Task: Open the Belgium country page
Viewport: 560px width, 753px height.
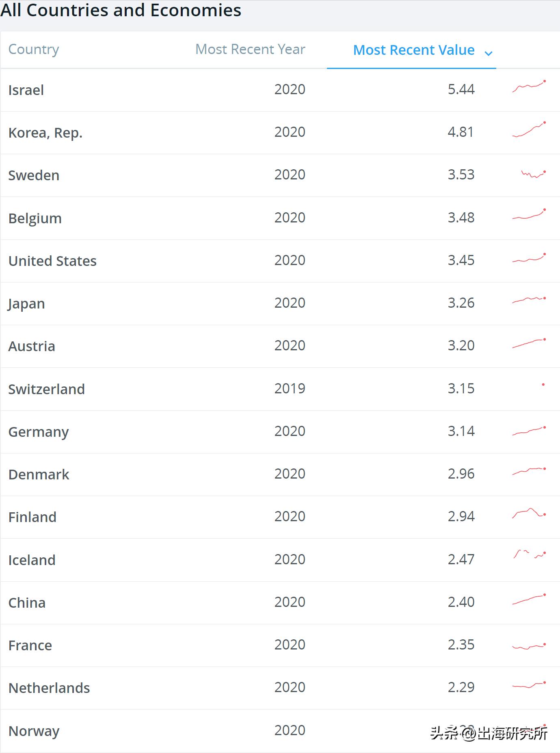Action: pos(35,218)
